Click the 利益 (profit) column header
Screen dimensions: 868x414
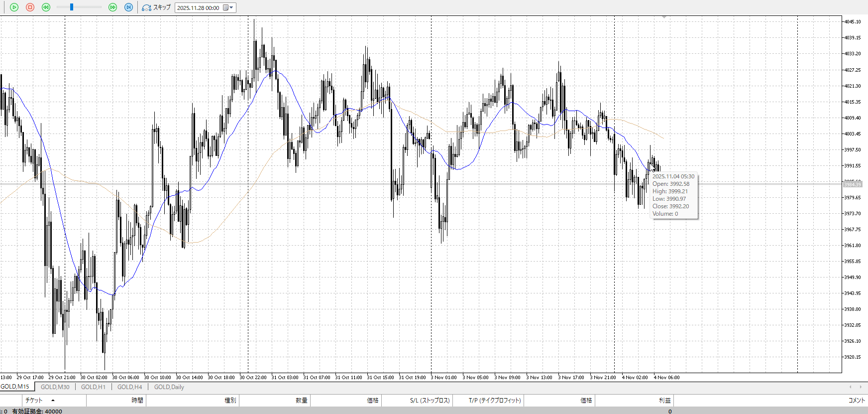coord(664,401)
